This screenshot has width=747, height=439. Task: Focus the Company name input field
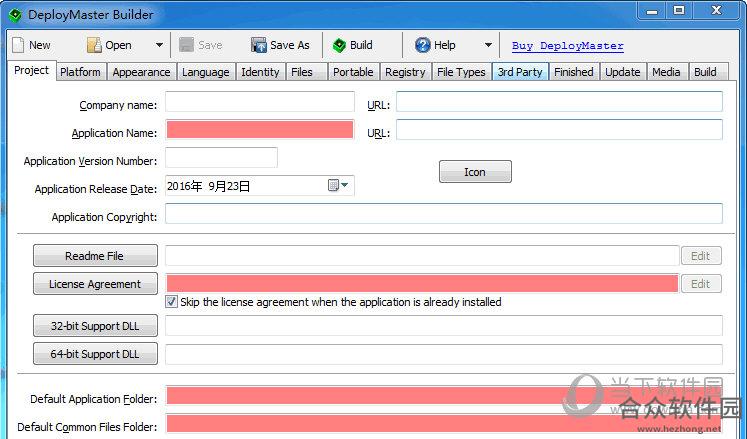tap(260, 102)
